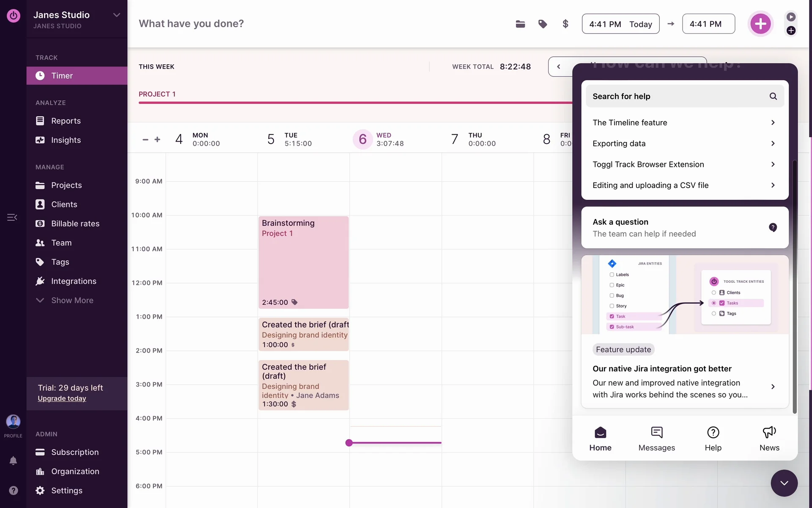The image size is (812, 508).
Task: Click the help question mark in sidebar
Action: (x=13, y=490)
